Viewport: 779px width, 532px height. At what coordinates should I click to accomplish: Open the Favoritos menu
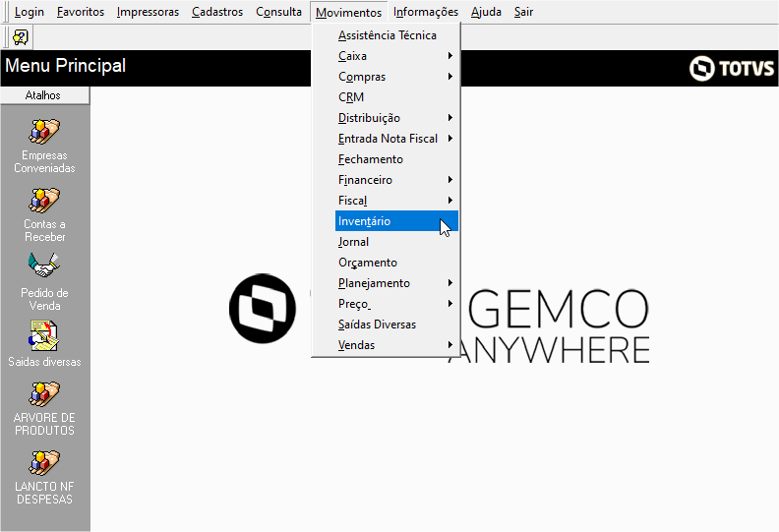[81, 12]
